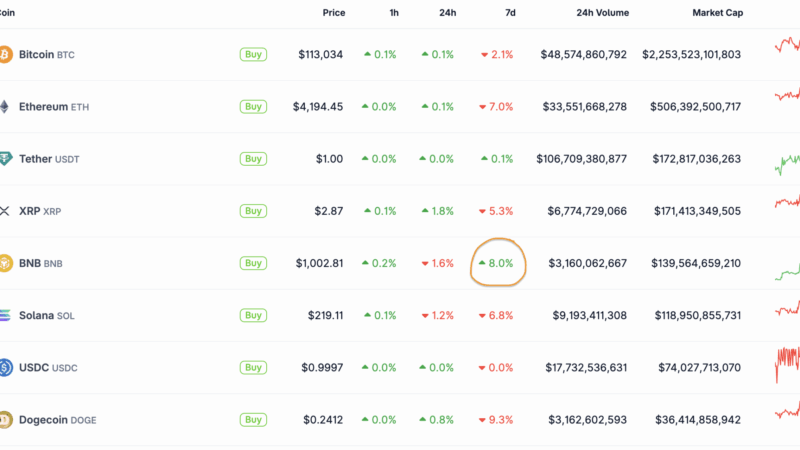The image size is (800, 450).
Task: Click the Buy button for Dogecoin
Action: 253,420
